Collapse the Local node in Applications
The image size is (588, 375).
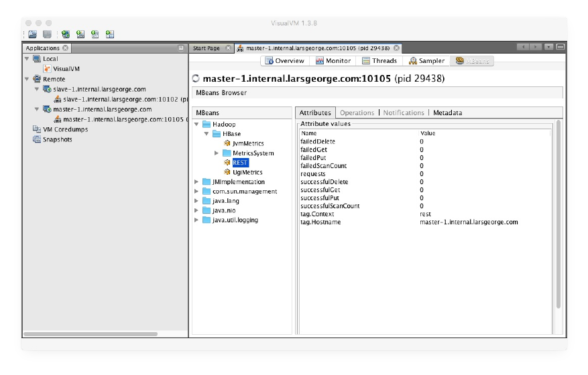(27, 59)
